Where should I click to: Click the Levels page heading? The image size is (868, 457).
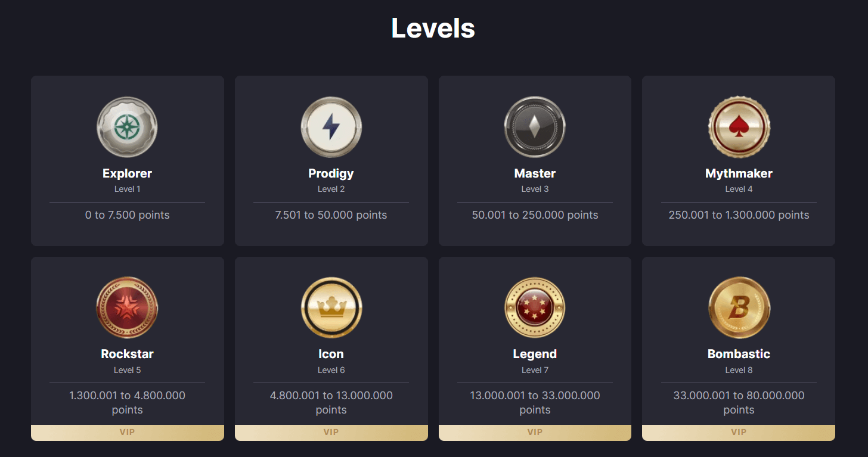(x=433, y=28)
